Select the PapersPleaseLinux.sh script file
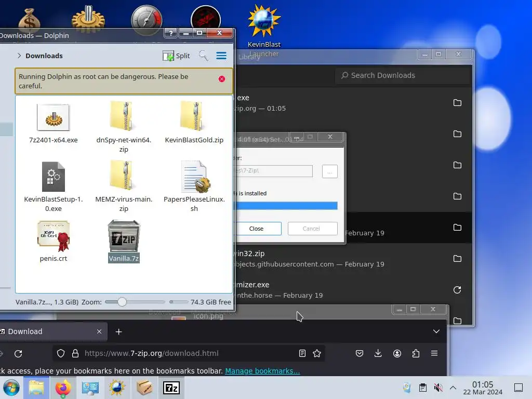This screenshot has height=399, width=532. click(194, 187)
